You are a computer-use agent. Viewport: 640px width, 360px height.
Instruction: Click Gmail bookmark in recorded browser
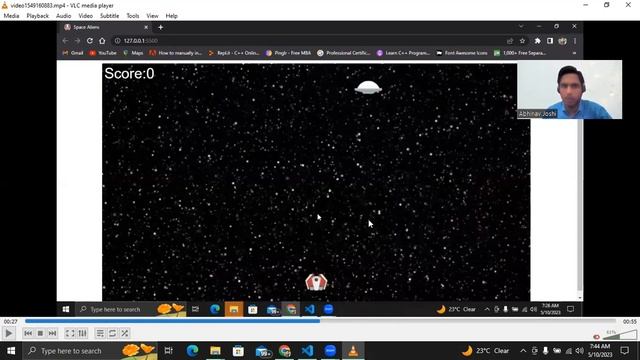click(73, 53)
